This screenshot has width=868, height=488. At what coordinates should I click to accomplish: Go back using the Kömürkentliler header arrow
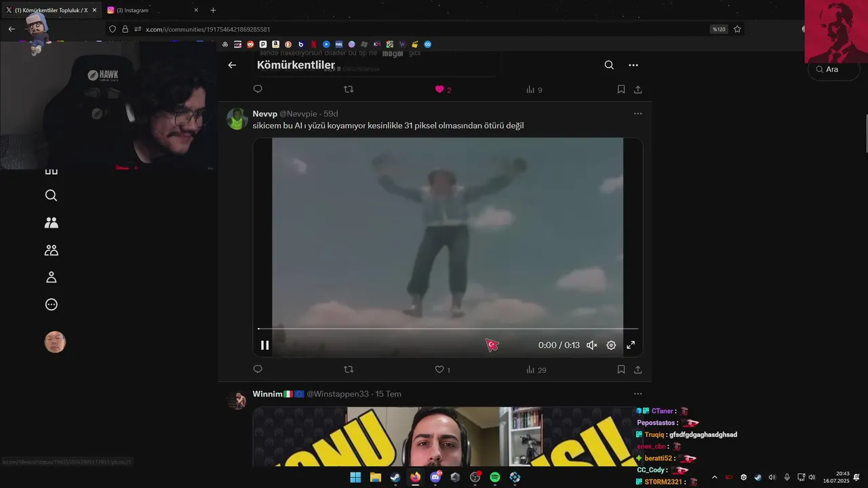click(232, 65)
